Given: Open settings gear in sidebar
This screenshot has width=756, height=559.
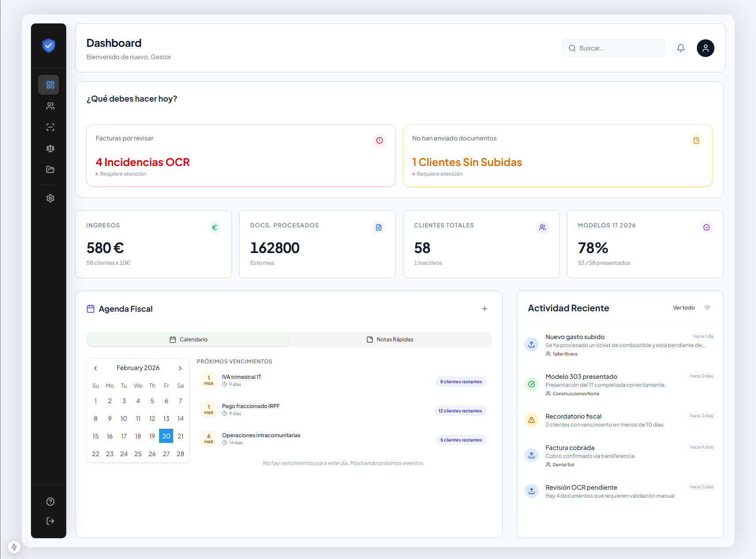Looking at the screenshot, I should (x=50, y=198).
